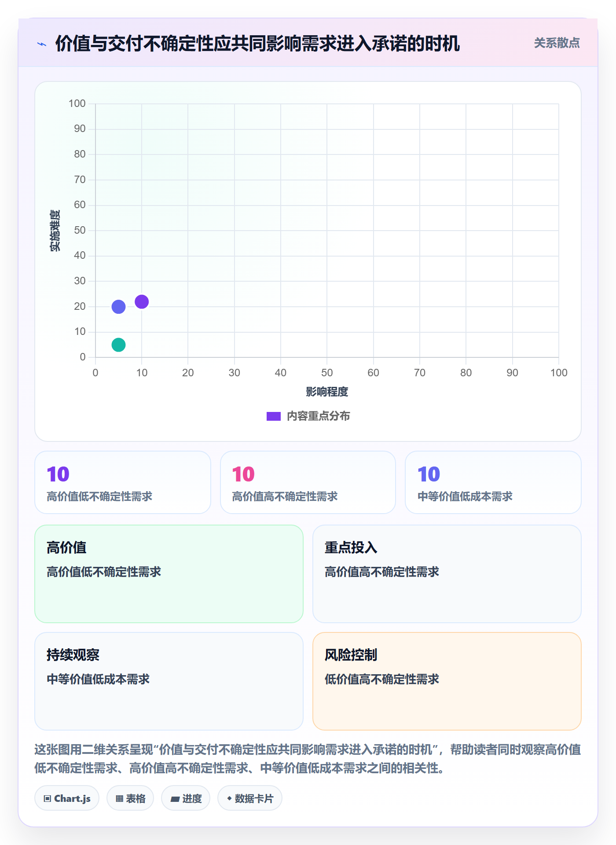This screenshot has width=616, height=845.
Task: Click the 影响程度 x-axis title
Action: click(x=327, y=392)
